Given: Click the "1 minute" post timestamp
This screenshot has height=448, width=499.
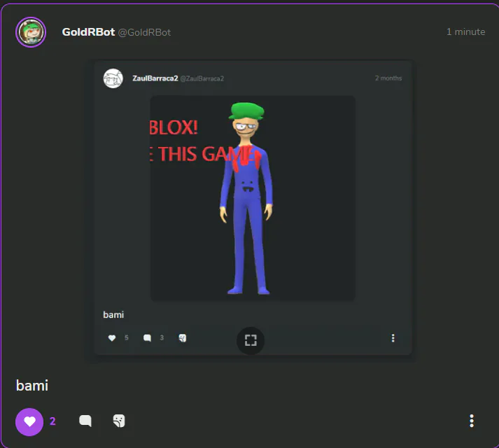Looking at the screenshot, I should (x=465, y=31).
